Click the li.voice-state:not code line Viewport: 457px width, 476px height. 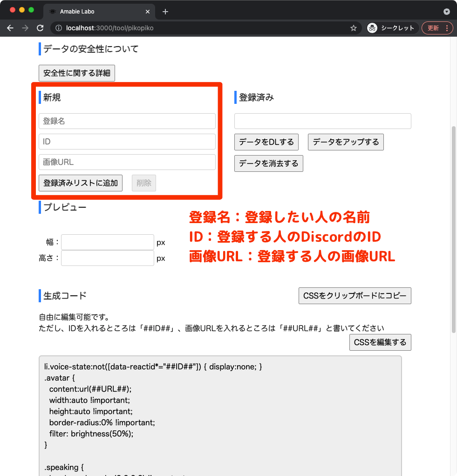click(x=153, y=367)
